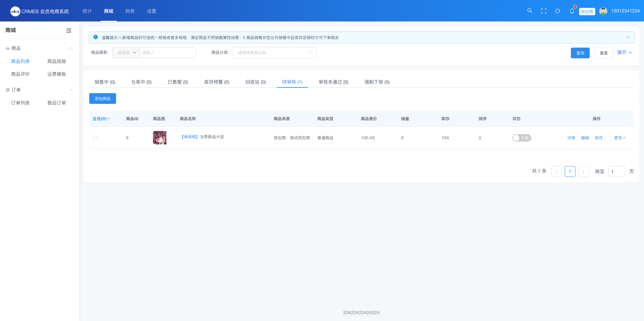Close the warm tip banner
644x321 pixels.
coord(628,37)
